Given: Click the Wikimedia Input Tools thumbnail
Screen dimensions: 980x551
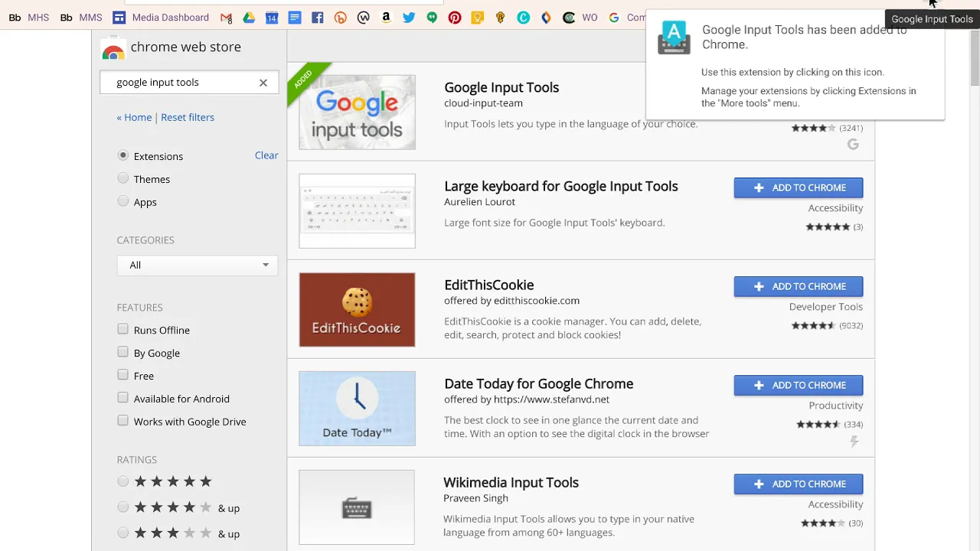Looking at the screenshot, I should click(357, 507).
